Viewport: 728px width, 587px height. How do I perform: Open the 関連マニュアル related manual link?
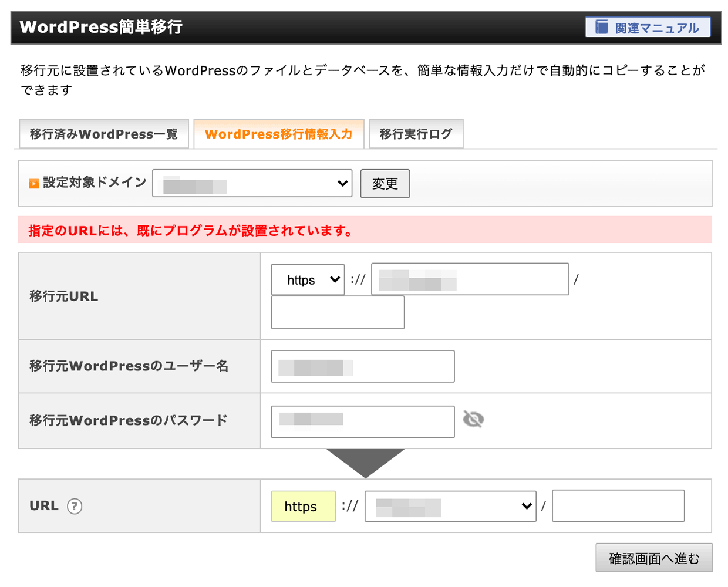[x=648, y=28]
